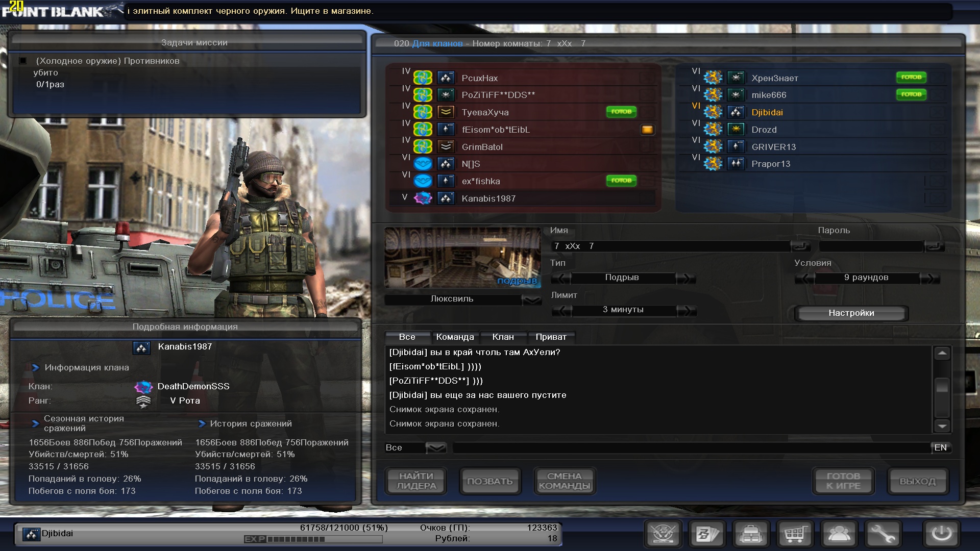Open the chat channel Все dropdown
The height and width of the screenshot is (551, 980).
click(x=436, y=448)
